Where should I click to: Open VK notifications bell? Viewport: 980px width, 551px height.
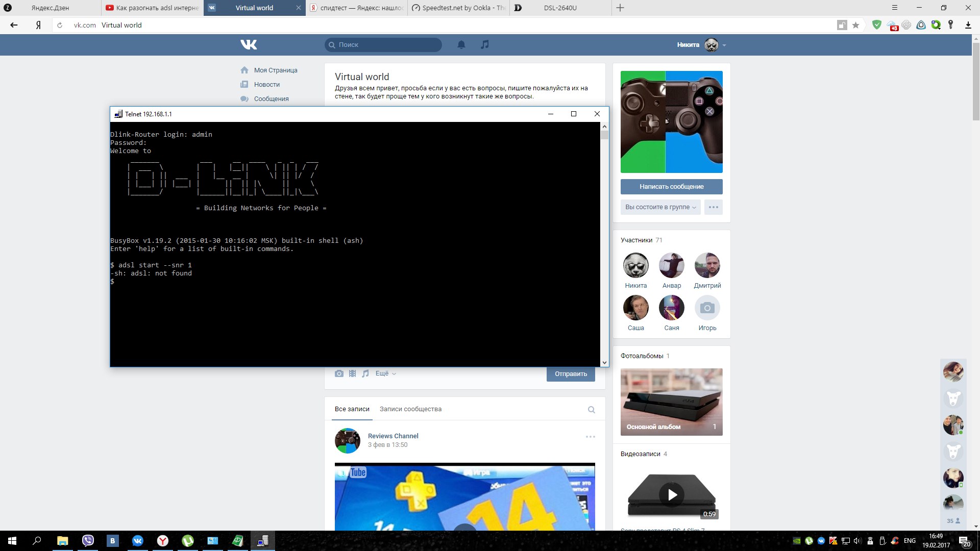tap(461, 45)
